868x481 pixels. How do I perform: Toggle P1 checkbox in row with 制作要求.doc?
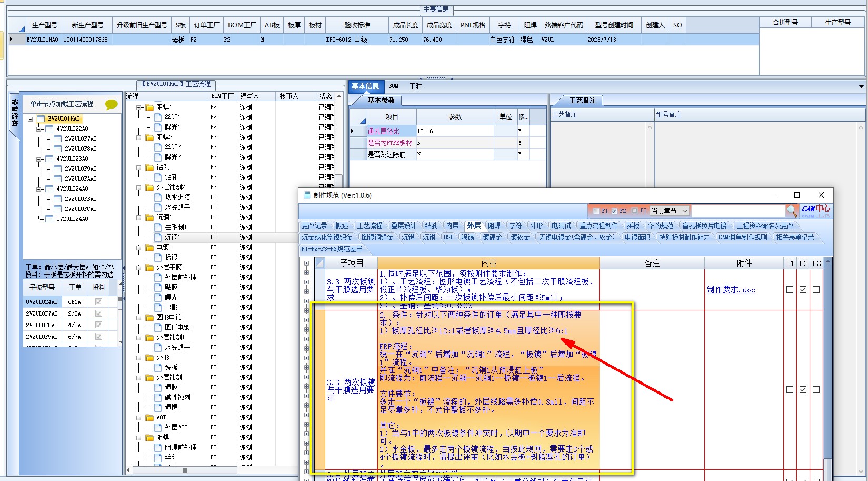790,290
